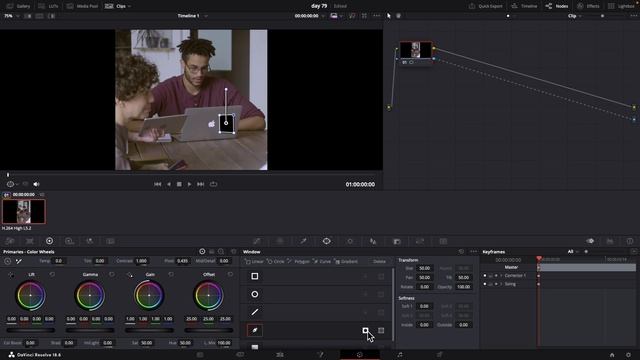
Task: Select the clip thumbnail in the timeline strip
Action: pyautogui.click(x=24, y=211)
